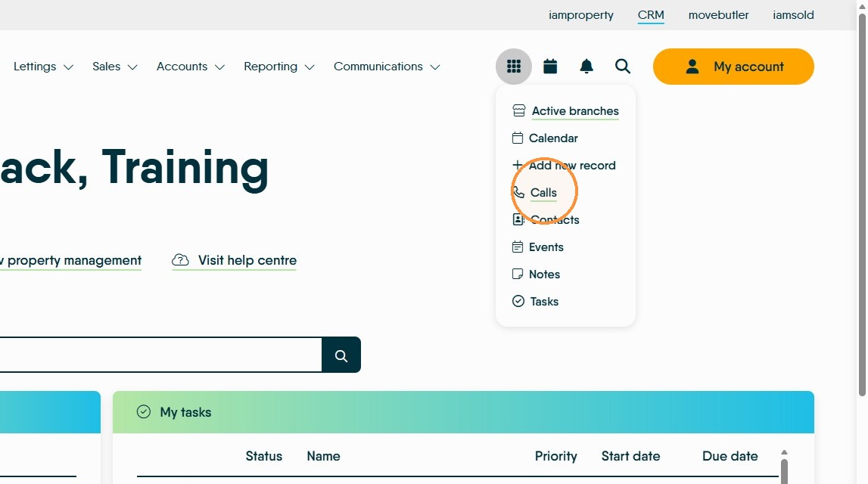Check the notifications bell icon
Image resolution: width=868 pixels, height=484 pixels.
click(586, 67)
